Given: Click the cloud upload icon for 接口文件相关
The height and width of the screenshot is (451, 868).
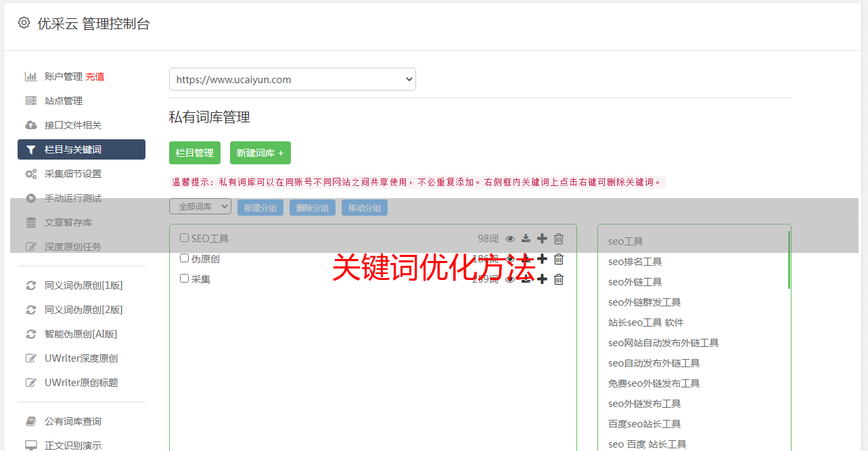Looking at the screenshot, I should [31, 125].
